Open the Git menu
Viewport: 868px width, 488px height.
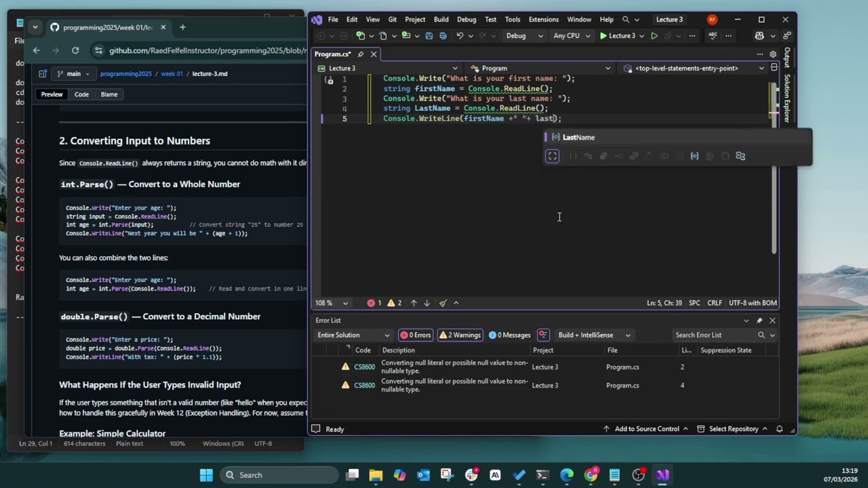tap(393, 20)
